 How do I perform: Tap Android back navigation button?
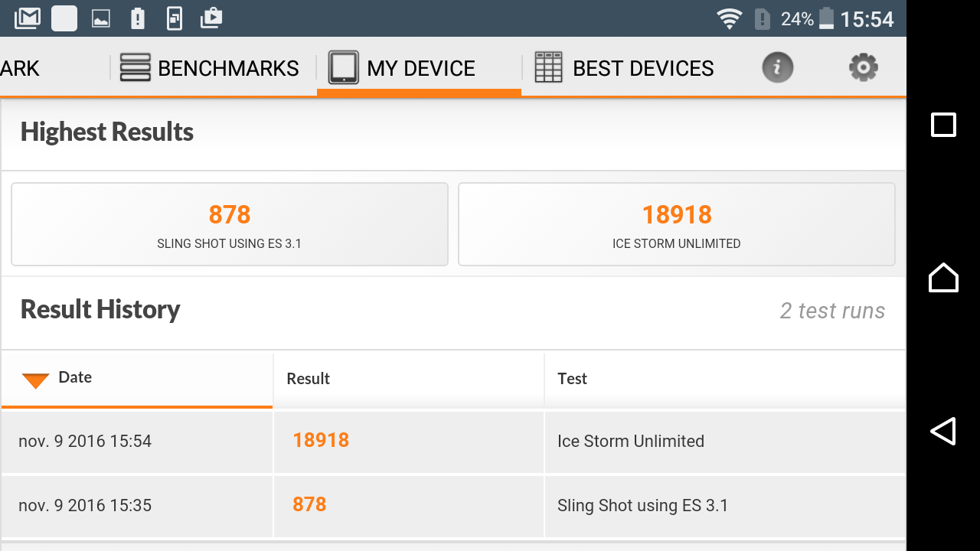click(943, 431)
